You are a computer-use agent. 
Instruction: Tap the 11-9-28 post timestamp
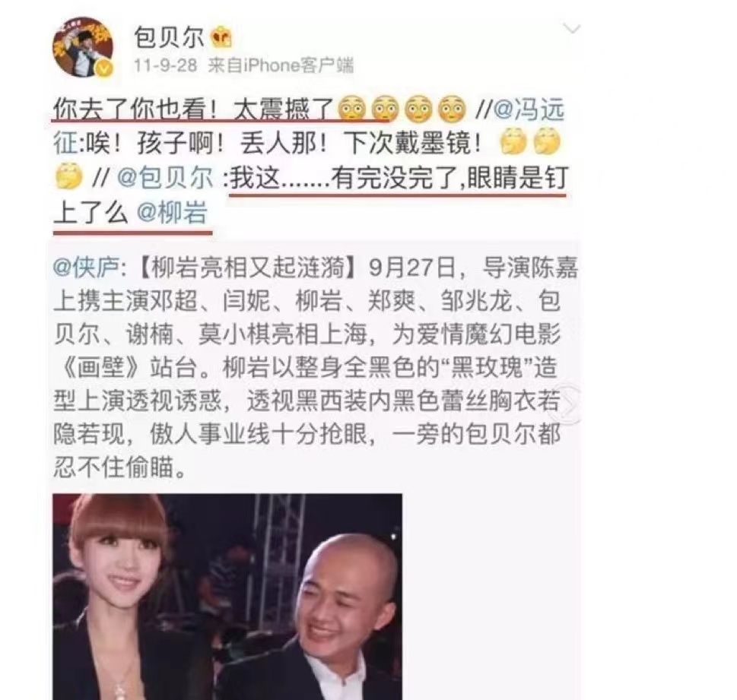point(165,65)
